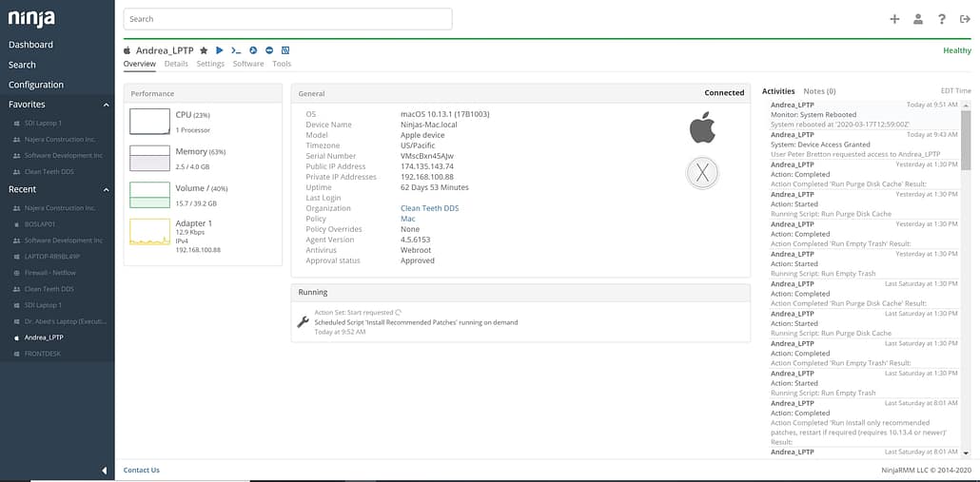Click the Contact Us link
This screenshot has height=482, width=980.
pos(142,470)
